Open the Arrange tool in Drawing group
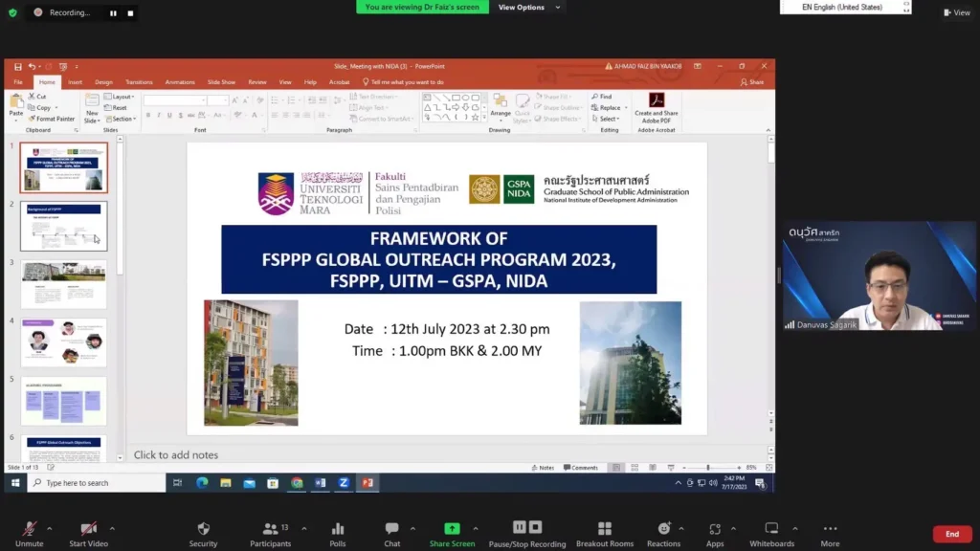The image size is (980, 551). 501,110
